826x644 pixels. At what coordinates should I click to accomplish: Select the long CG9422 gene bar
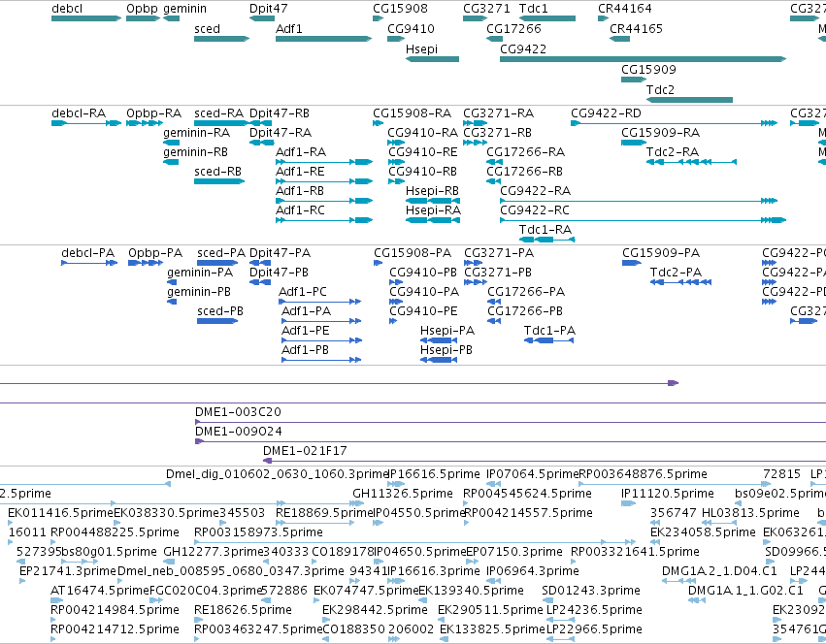643,59
